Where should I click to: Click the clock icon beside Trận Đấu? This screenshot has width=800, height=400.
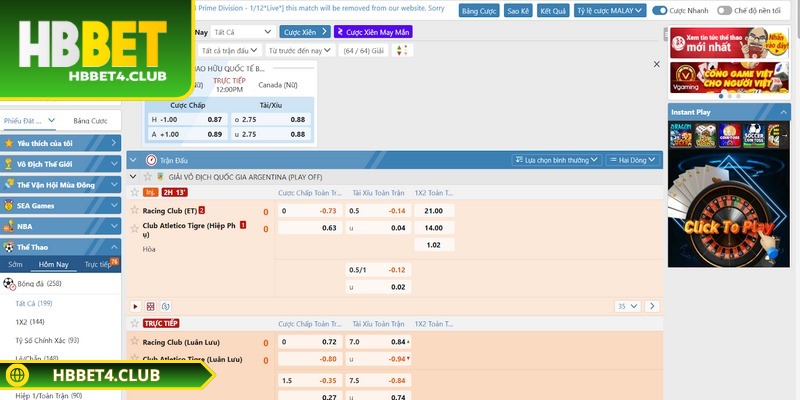(x=151, y=160)
